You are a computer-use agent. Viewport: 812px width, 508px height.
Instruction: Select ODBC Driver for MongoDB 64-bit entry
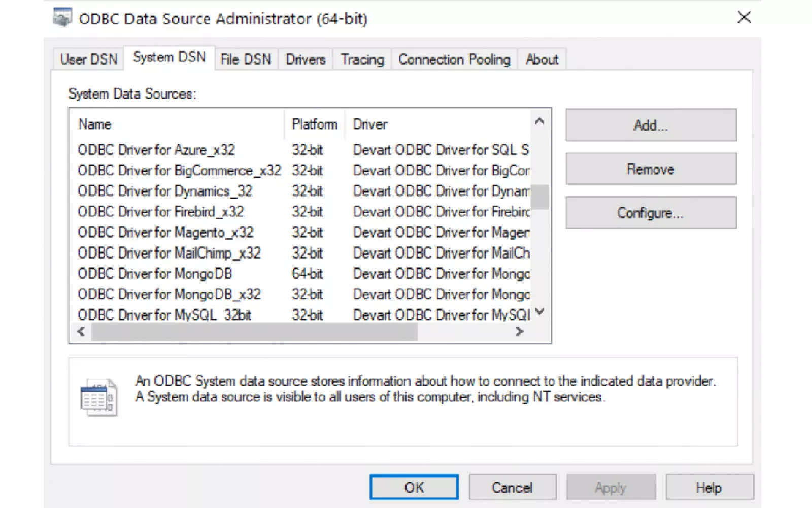(x=155, y=274)
